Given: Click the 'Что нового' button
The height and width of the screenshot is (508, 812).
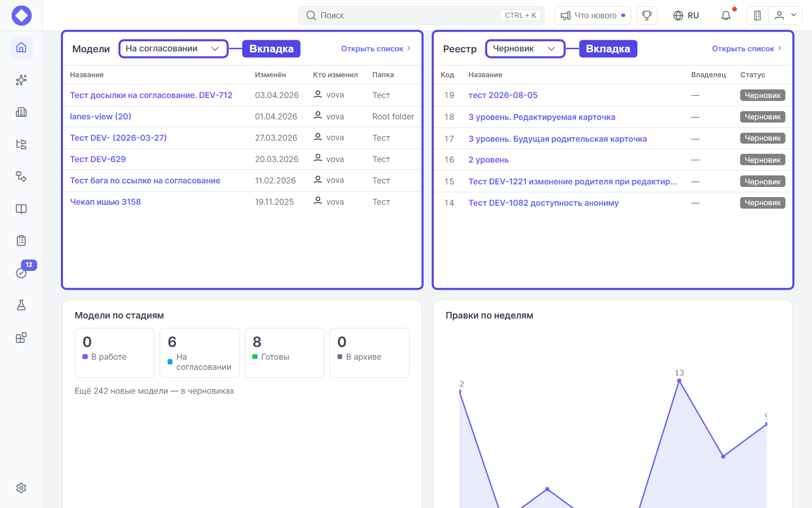Looking at the screenshot, I should tap(593, 15).
